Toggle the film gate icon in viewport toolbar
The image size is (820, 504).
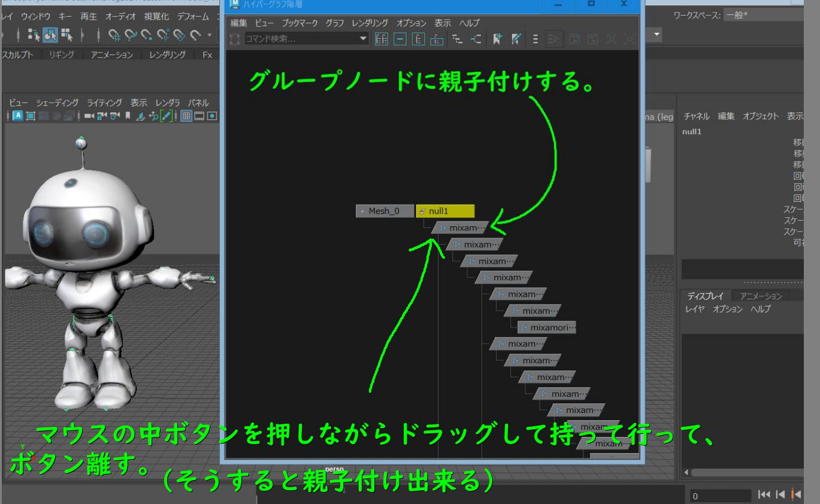(199, 116)
